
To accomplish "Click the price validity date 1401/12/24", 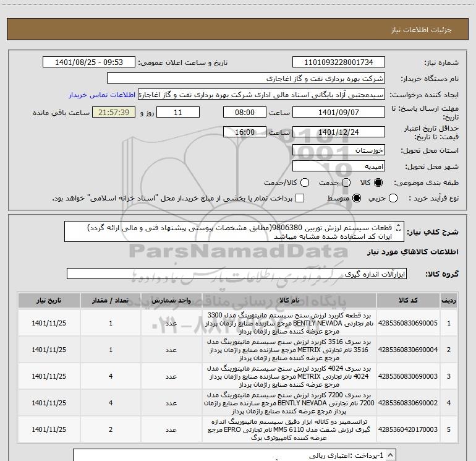I will [x=339, y=132].
